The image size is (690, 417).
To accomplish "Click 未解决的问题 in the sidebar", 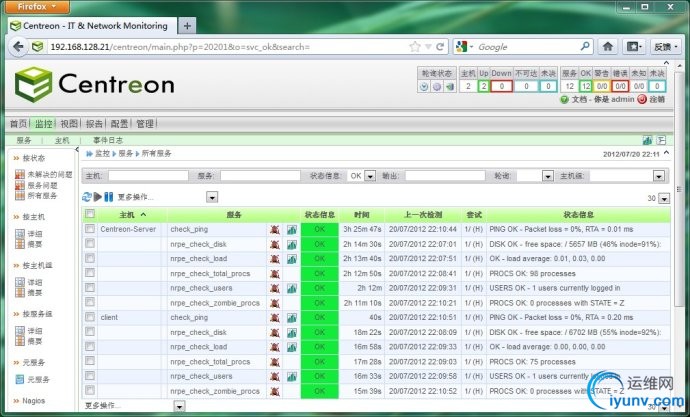I will pos(50,175).
